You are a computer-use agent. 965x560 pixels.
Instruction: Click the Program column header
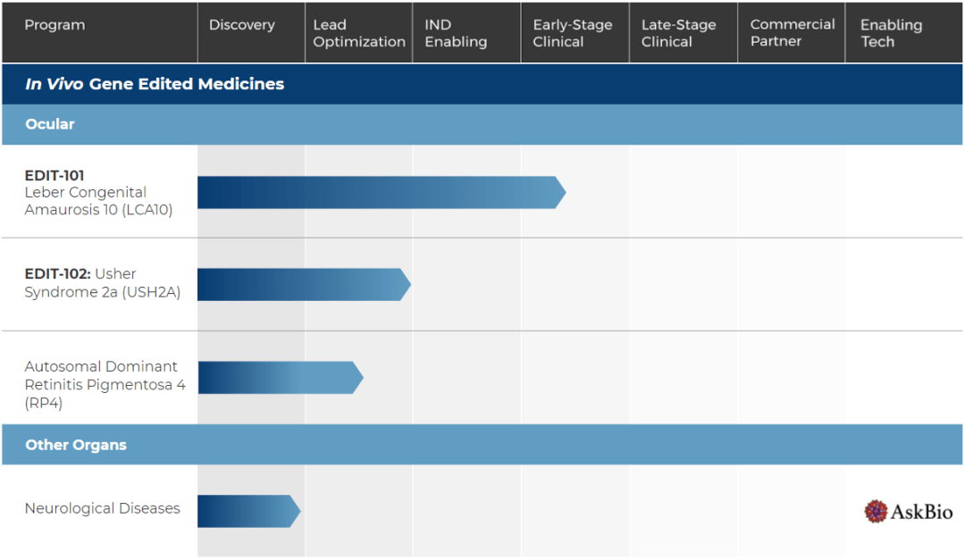pos(55,25)
